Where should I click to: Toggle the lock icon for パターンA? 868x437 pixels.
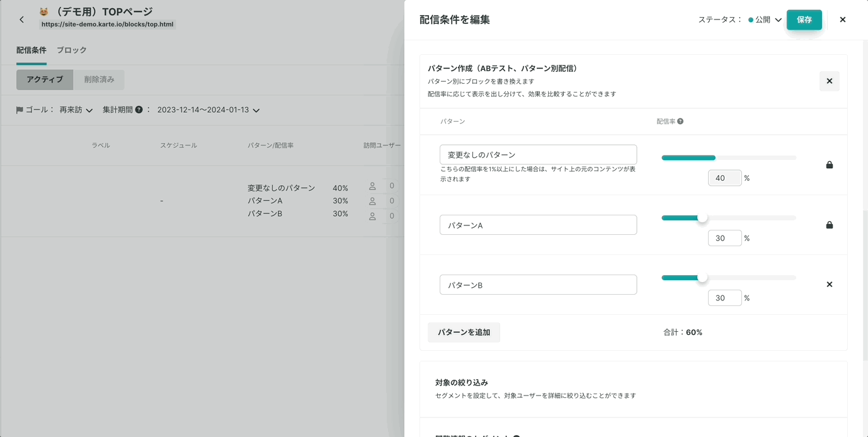[x=829, y=225]
